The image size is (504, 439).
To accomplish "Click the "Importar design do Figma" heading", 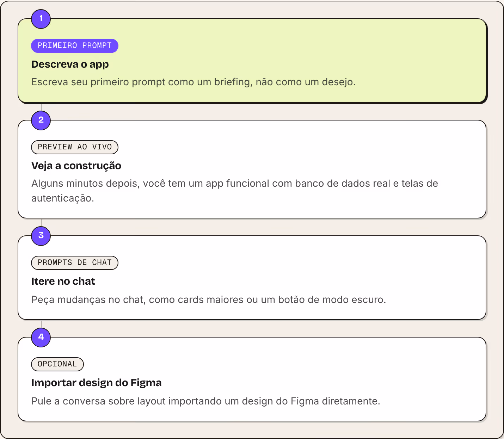I will 97,383.
